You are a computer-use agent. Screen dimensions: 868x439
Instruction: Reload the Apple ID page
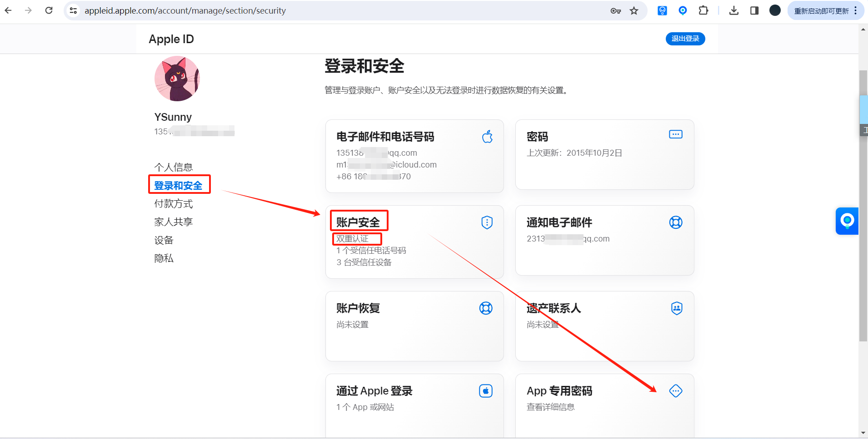49,10
